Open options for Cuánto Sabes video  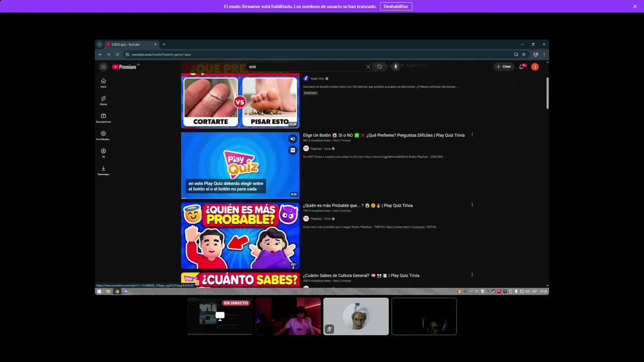(472, 275)
